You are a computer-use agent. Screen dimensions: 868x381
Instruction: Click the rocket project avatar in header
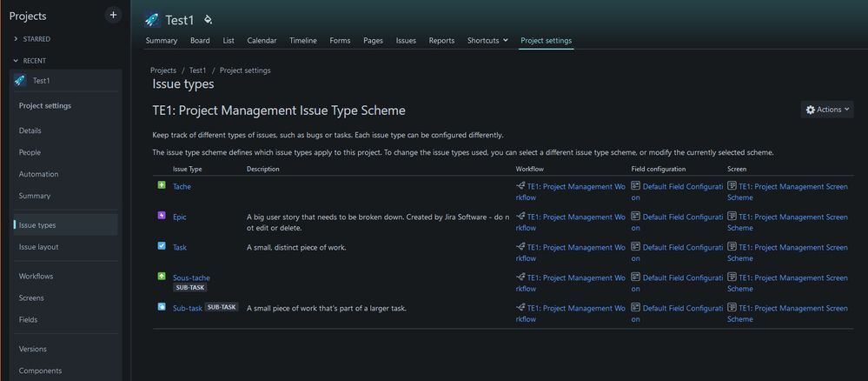click(x=152, y=19)
